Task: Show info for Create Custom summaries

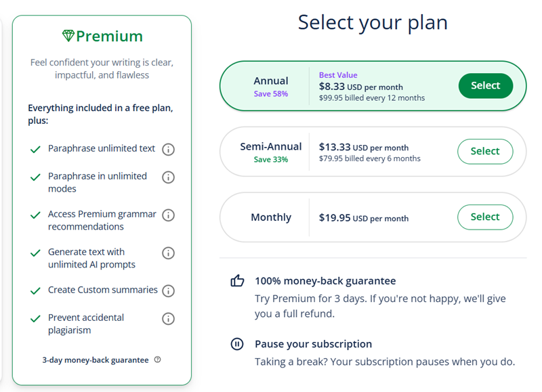Action: pyautogui.click(x=169, y=291)
